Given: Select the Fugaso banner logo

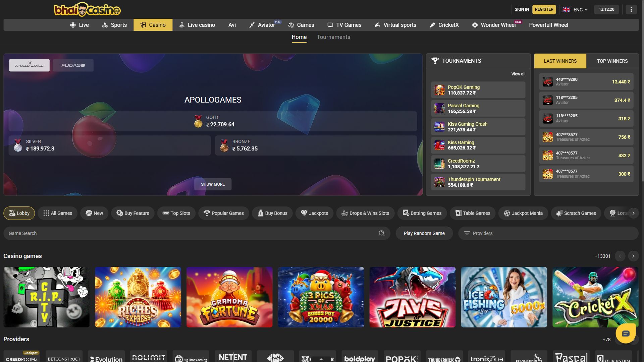Looking at the screenshot, I should 73,65.
